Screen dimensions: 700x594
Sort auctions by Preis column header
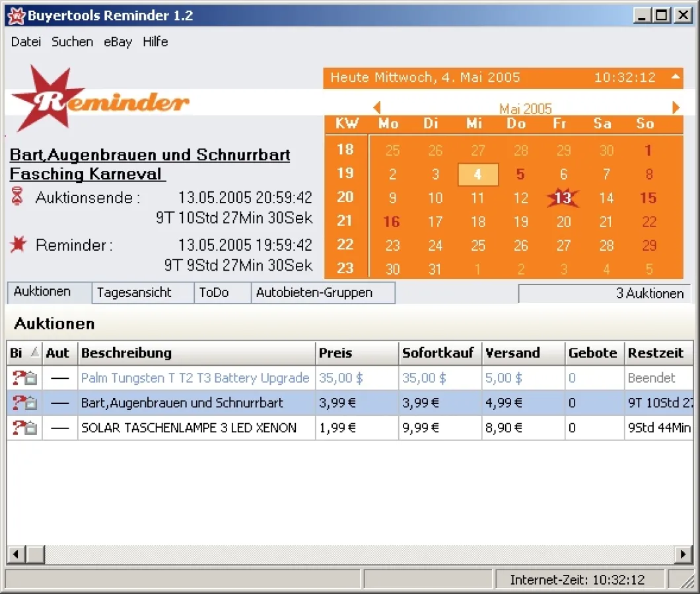335,353
